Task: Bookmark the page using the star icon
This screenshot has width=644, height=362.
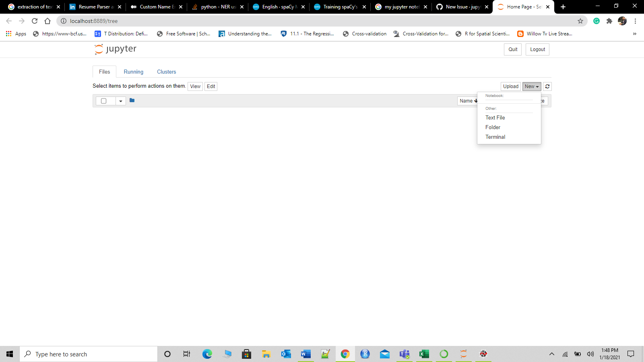Action: point(580,21)
